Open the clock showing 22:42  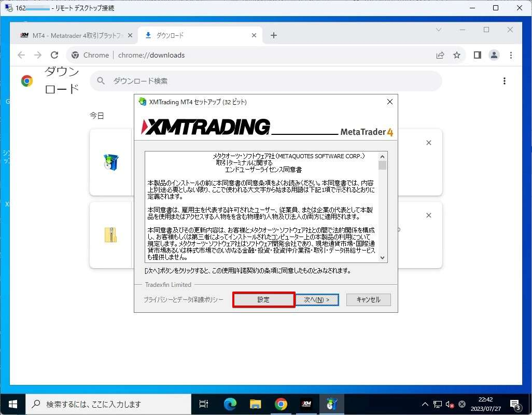tap(485, 404)
